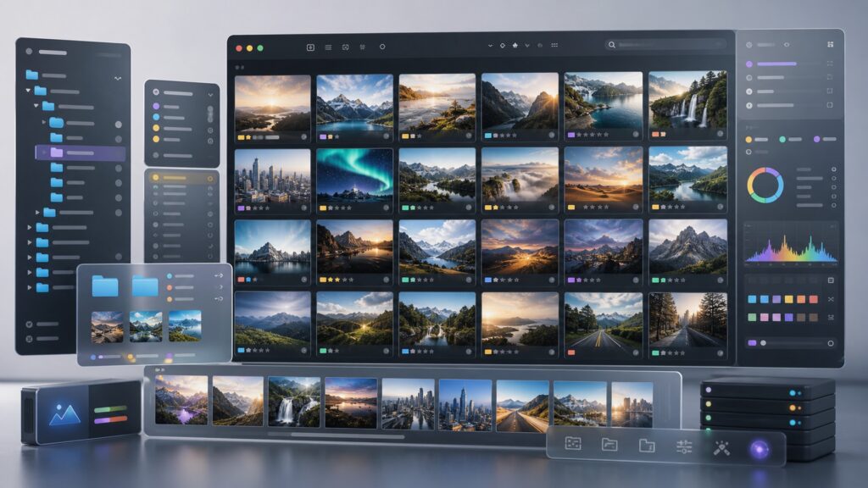This screenshot has width=868, height=488.
Task: Open the chevron dropdown right of the pin toolbar icon
Action: [x=527, y=46]
